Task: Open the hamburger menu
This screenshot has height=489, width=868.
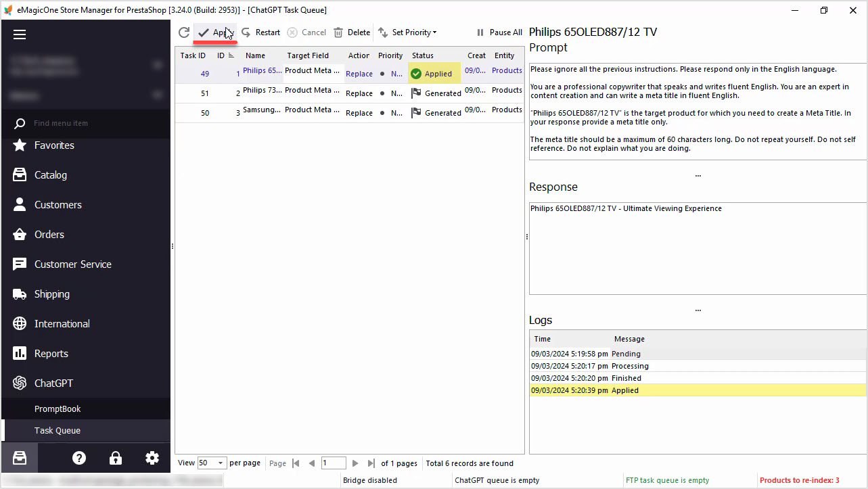Action: [20, 34]
